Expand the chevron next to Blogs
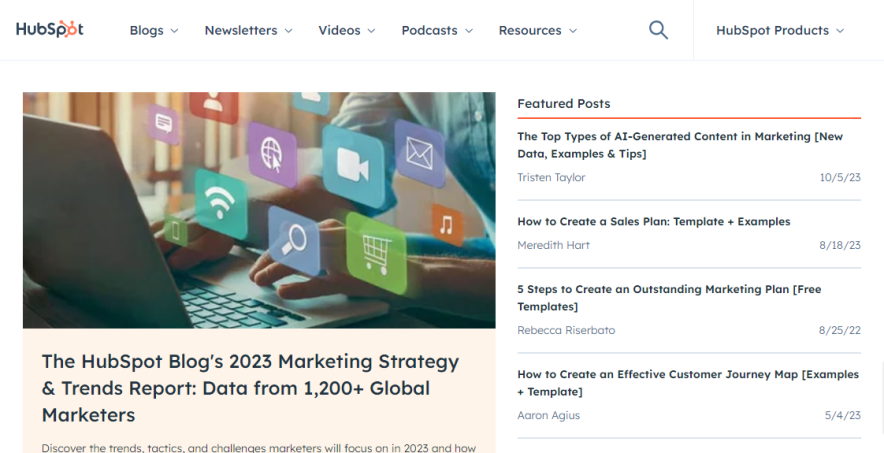The width and height of the screenshot is (884, 453). pos(174,31)
